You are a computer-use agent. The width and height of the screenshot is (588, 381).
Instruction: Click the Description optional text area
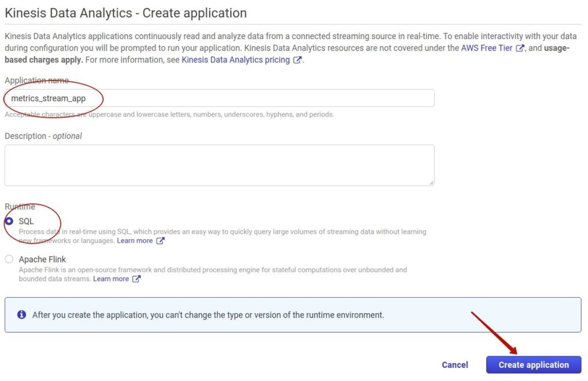[x=219, y=165]
